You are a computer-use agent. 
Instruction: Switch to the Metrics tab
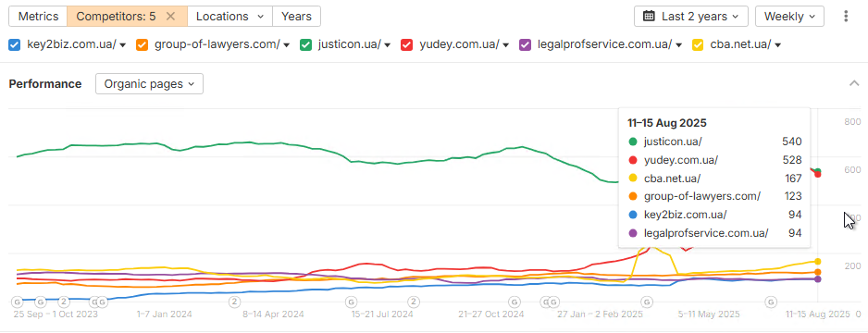(38, 16)
